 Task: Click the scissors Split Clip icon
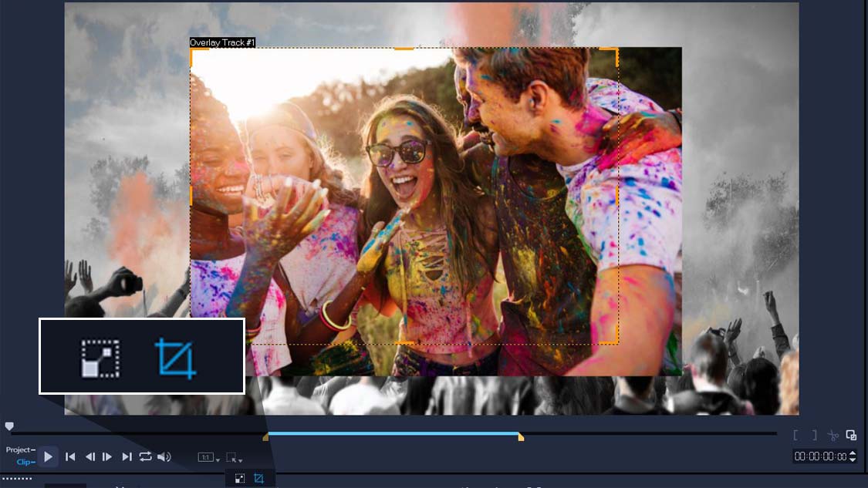point(833,436)
